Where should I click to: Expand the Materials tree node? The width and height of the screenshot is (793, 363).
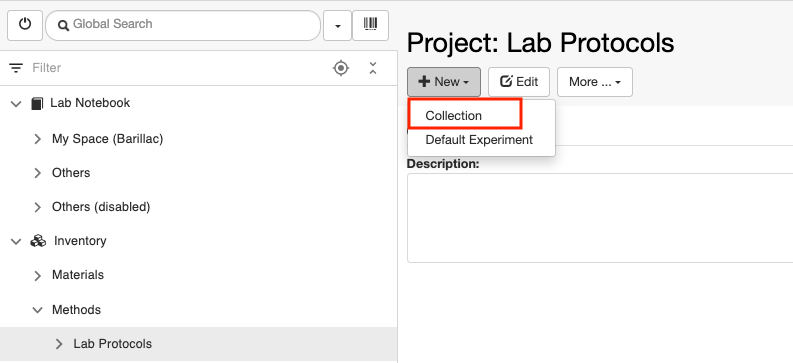click(37, 276)
